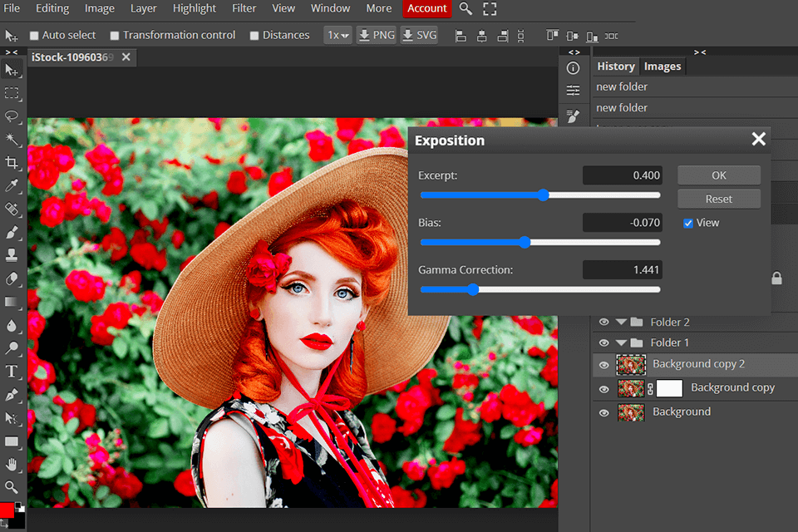This screenshot has height=532, width=798.
Task: Collapse the Folder 1 layer group
Action: (621, 343)
